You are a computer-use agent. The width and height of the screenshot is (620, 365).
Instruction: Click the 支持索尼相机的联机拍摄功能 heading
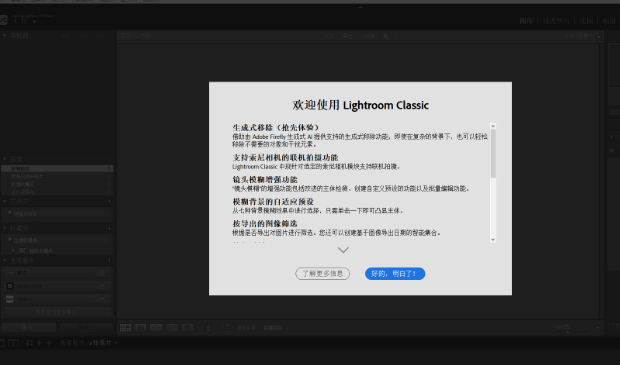click(285, 157)
